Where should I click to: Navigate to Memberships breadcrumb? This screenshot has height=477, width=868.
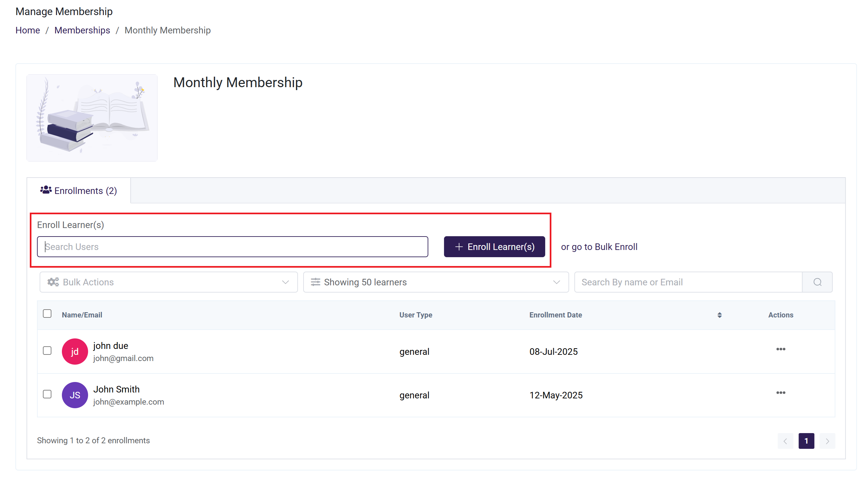click(82, 30)
